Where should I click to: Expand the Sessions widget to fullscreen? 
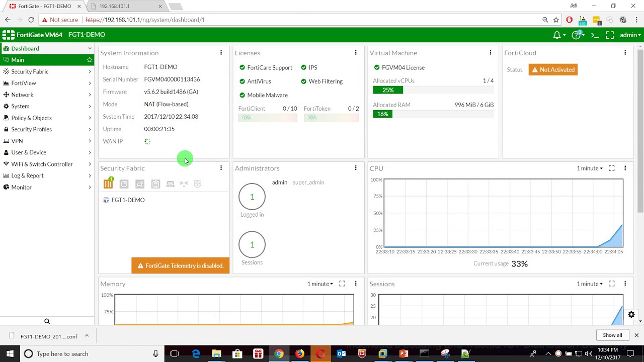(x=612, y=284)
